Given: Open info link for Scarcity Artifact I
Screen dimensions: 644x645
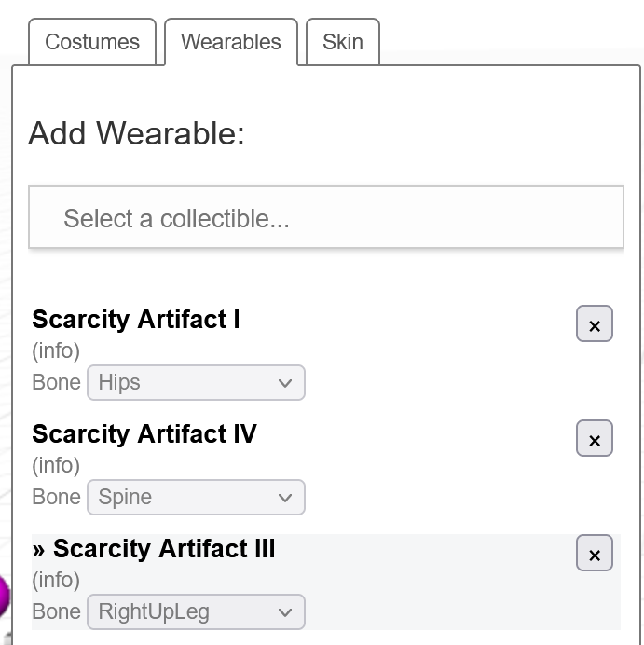Looking at the screenshot, I should click(56, 350).
